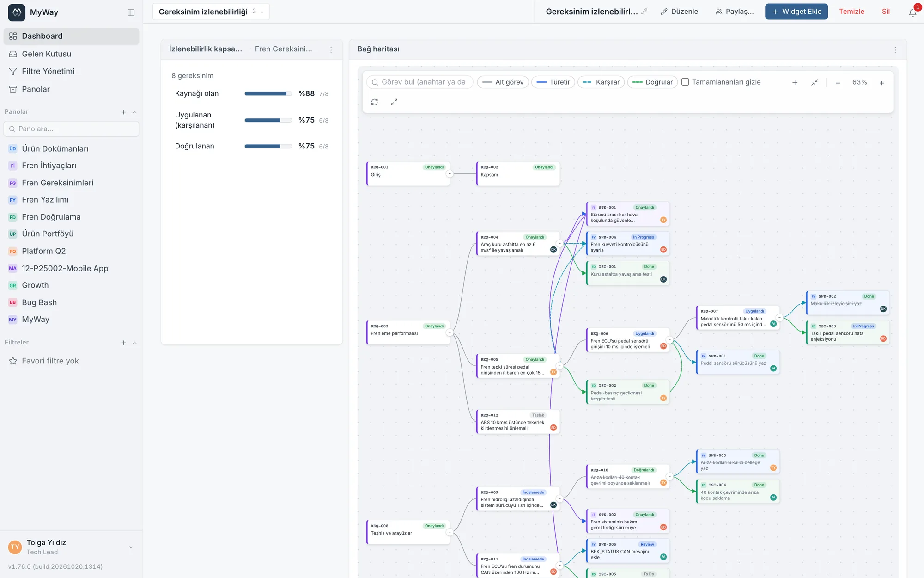Edit dashboard title with pencil icon
The image size is (924, 578).
point(644,12)
